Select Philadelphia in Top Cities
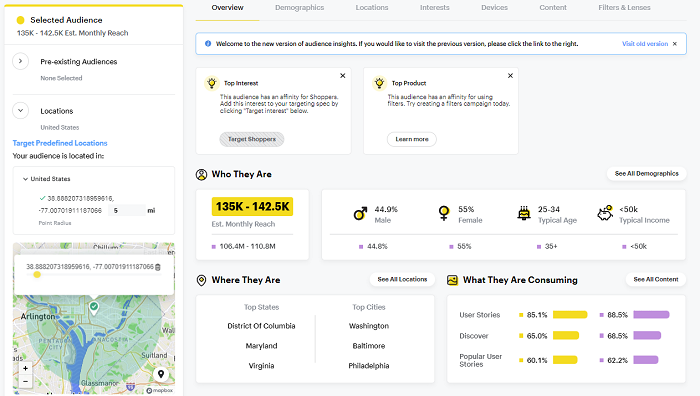 (369, 366)
